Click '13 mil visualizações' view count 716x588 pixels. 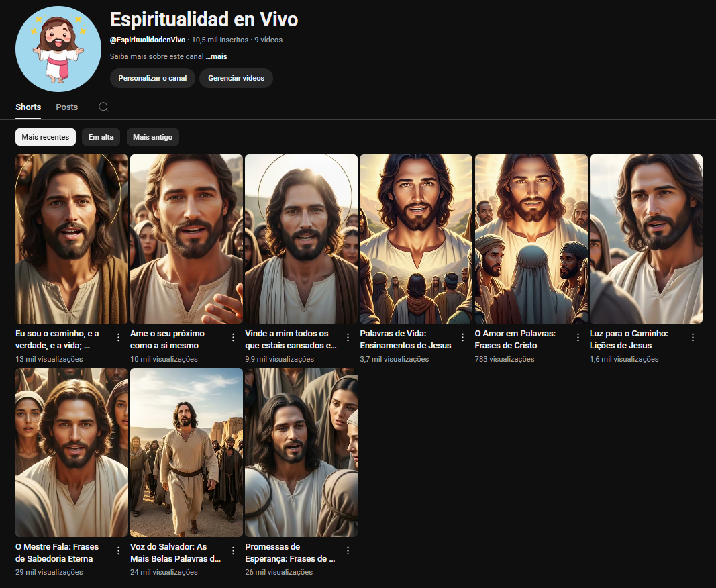click(x=49, y=359)
